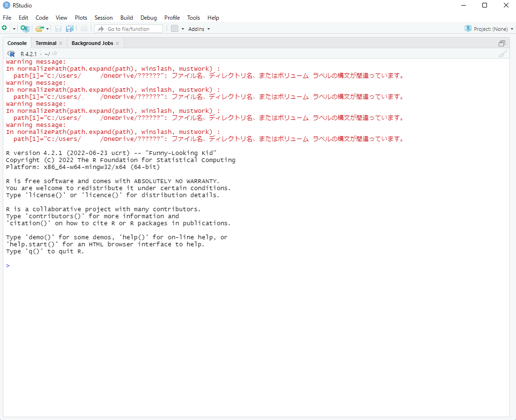This screenshot has width=516, height=420.
Task: Click the 'You are welcome to redistribute' line
Action: (118, 188)
